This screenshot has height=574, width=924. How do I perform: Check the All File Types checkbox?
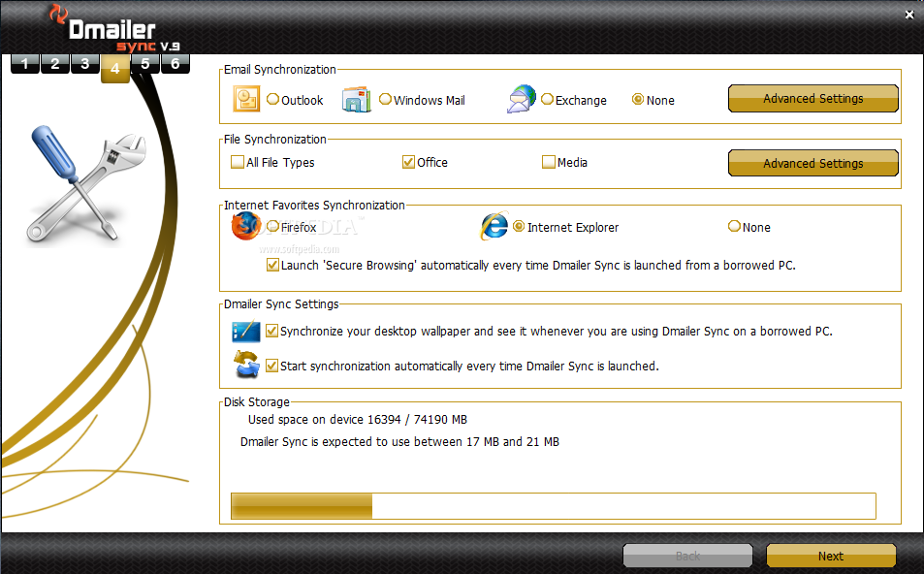(x=238, y=162)
